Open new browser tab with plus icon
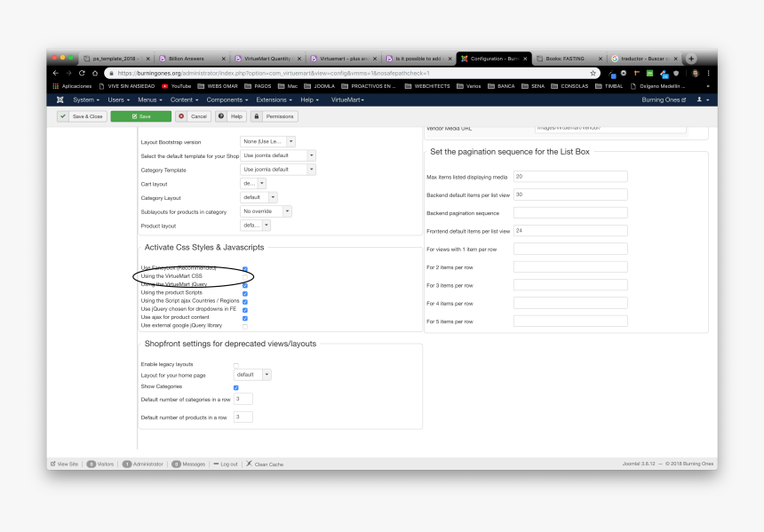 (691, 59)
